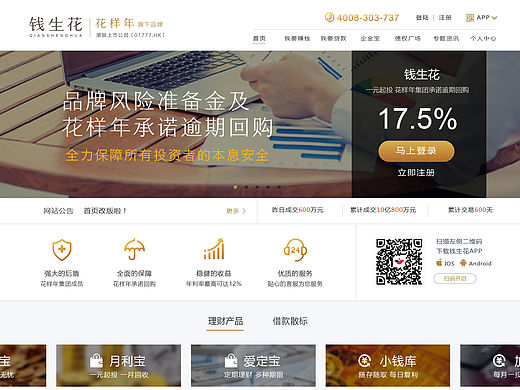Open the 我要贷款 navigation item
This screenshot has height=390, width=520.
333,39
